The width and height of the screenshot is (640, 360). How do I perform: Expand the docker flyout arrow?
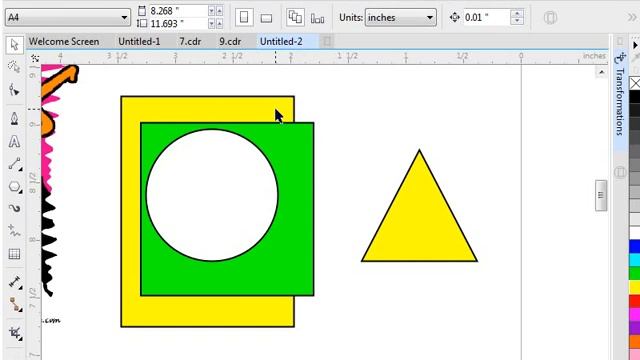tap(635, 45)
